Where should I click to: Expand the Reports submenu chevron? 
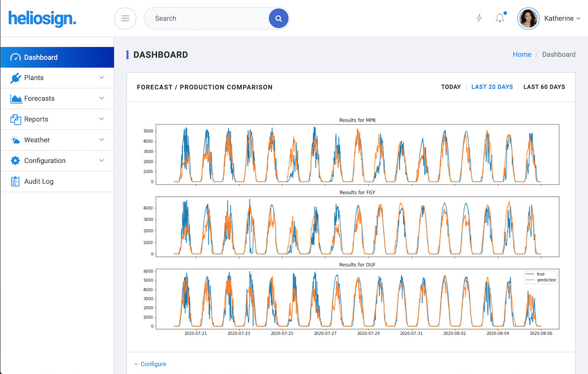[101, 119]
